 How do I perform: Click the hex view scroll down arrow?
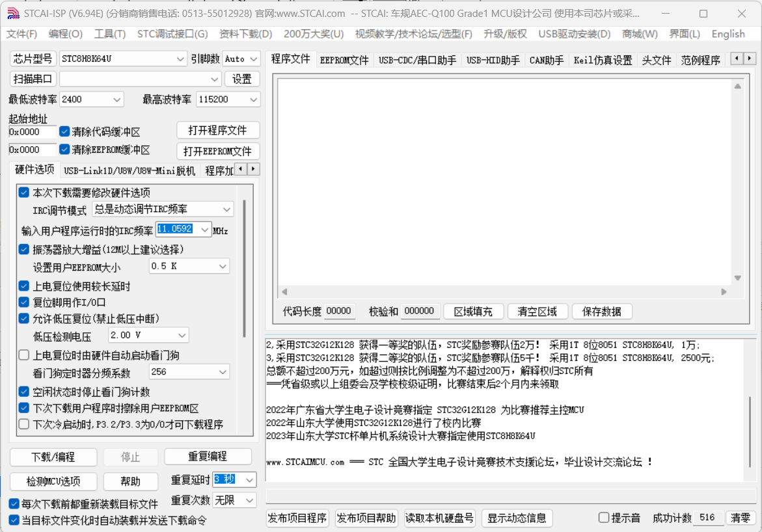[x=737, y=278]
